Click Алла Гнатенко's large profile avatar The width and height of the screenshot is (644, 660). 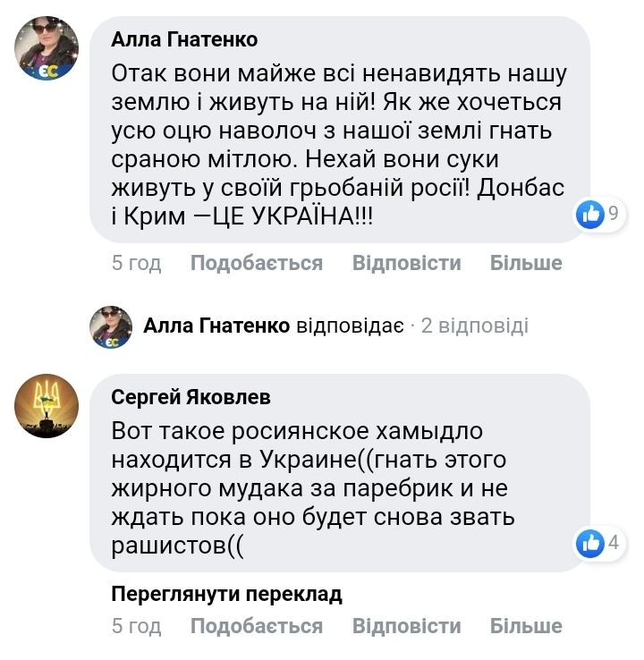tap(47, 47)
